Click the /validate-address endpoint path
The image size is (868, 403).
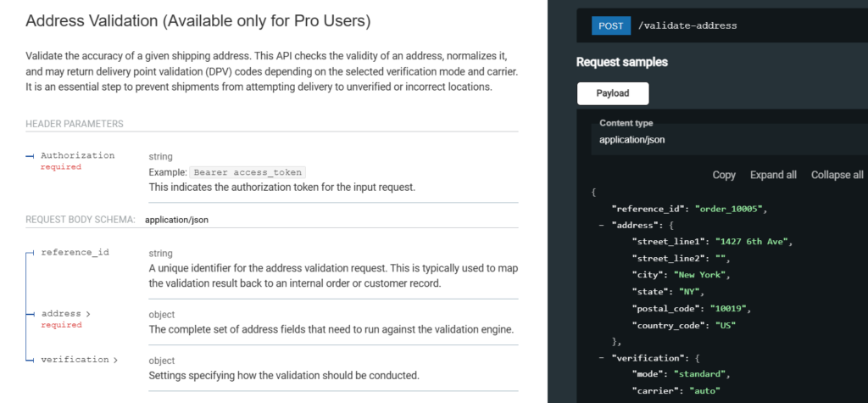point(687,25)
